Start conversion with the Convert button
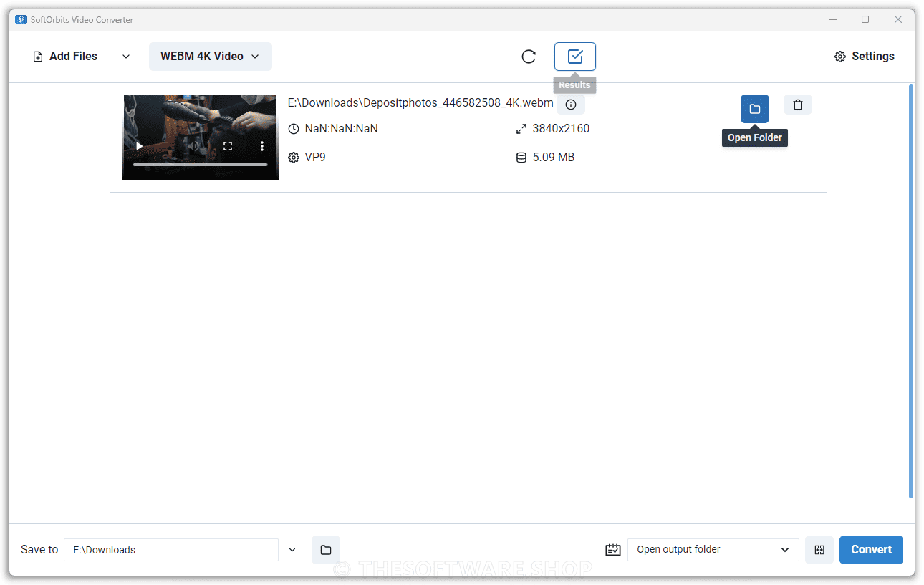 (871, 550)
